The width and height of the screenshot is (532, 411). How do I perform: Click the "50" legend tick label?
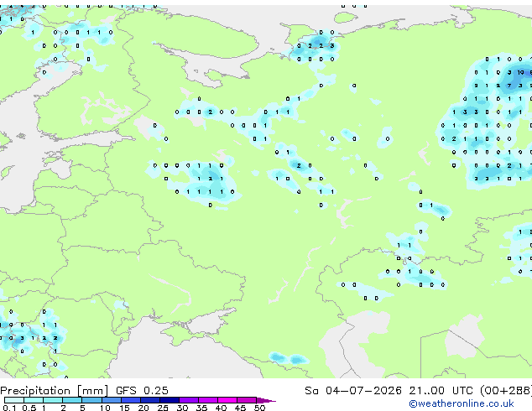pyautogui.click(x=259, y=408)
